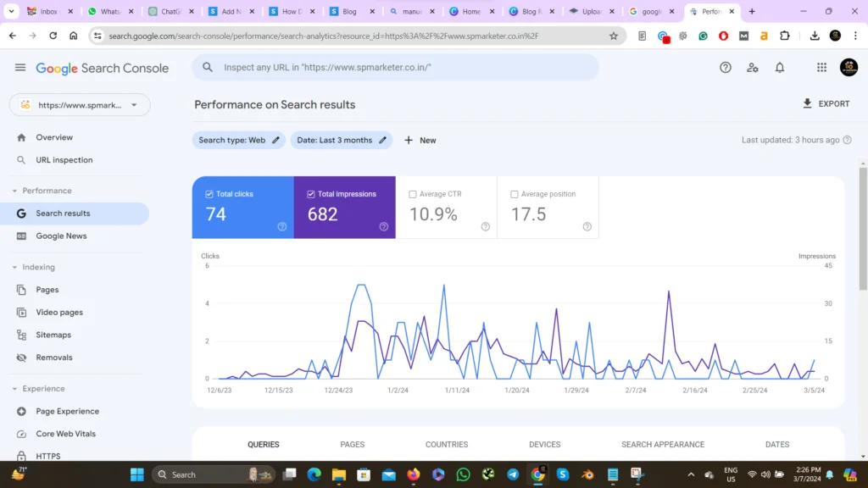This screenshot has height=488, width=868.
Task: Open Telegram from taskbar
Action: pos(513,474)
